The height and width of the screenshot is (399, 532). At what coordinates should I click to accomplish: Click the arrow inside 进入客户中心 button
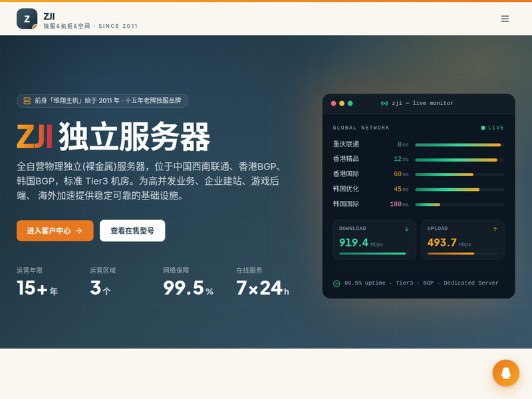pos(79,231)
